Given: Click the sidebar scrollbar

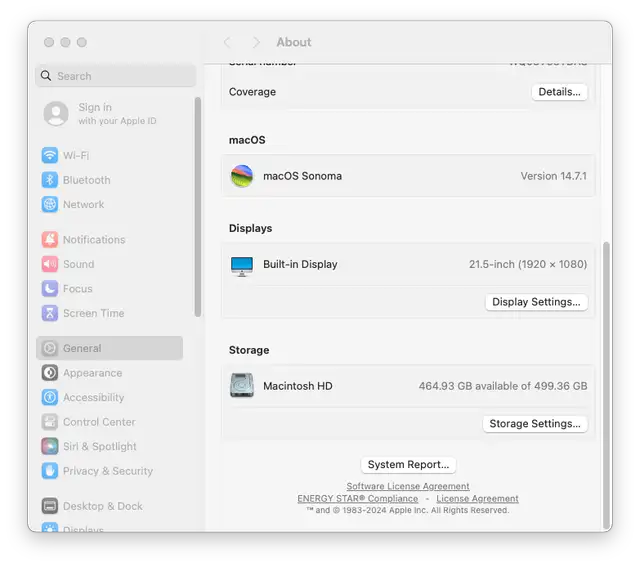Looking at the screenshot, I should tap(198, 207).
